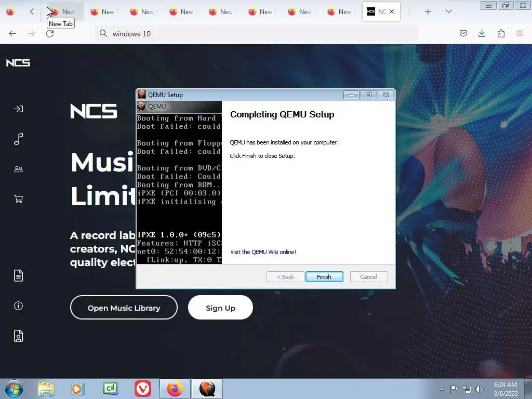Click the Firefox View icon at far left
The height and width of the screenshot is (399, 532).
10,11
